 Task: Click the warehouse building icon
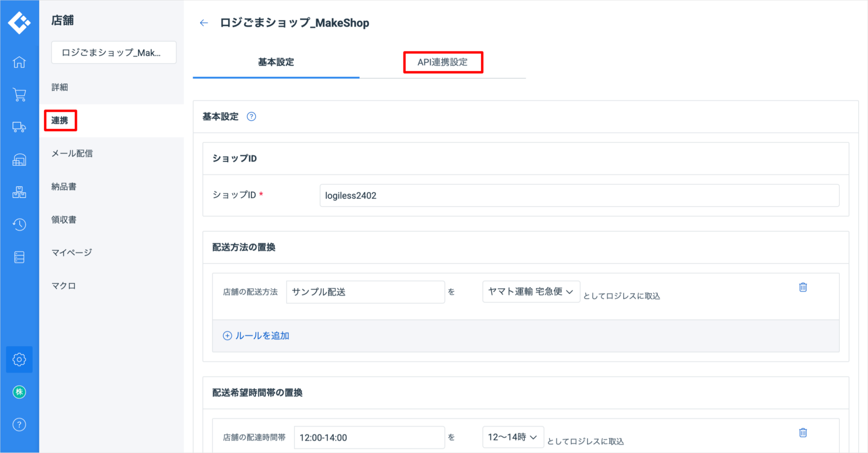(19, 159)
